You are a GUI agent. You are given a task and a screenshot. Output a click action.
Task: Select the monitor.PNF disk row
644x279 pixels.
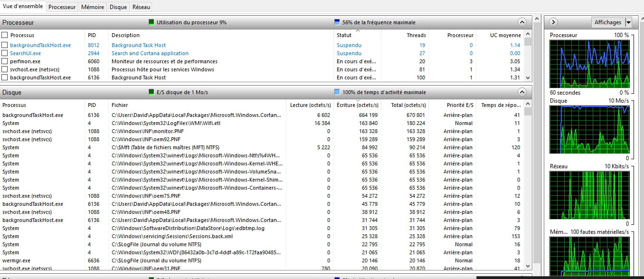(262, 131)
